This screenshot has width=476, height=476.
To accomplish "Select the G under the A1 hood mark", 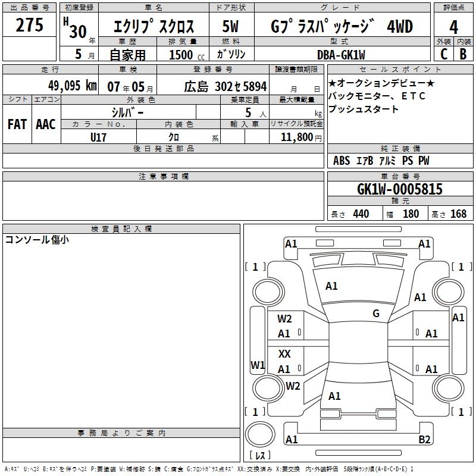I will [x=375, y=314].
